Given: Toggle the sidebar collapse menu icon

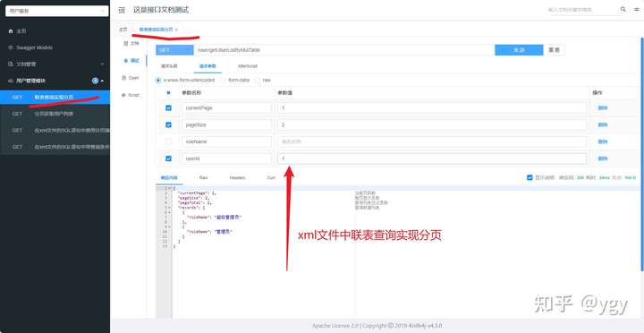Looking at the screenshot, I should [122, 10].
